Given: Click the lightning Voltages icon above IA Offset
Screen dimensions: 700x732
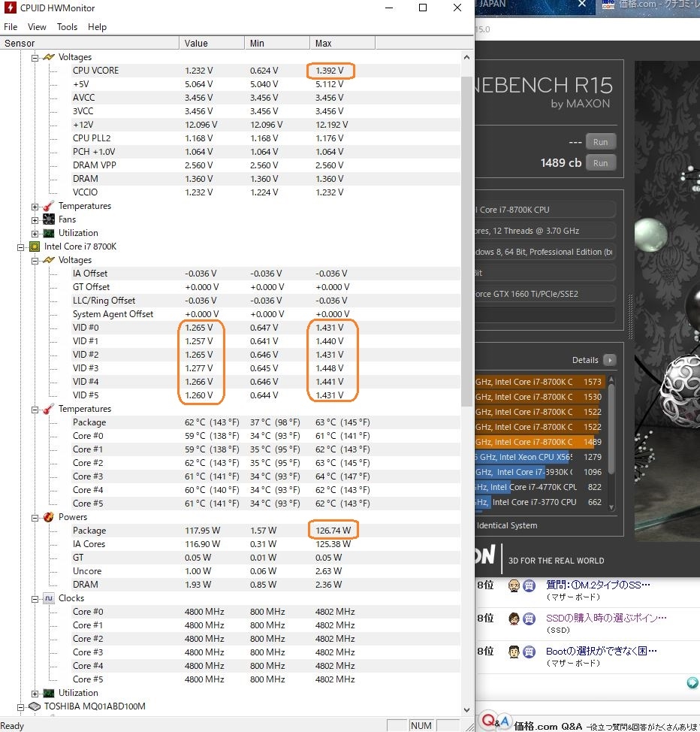Looking at the screenshot, I should (x=49, y=260).
